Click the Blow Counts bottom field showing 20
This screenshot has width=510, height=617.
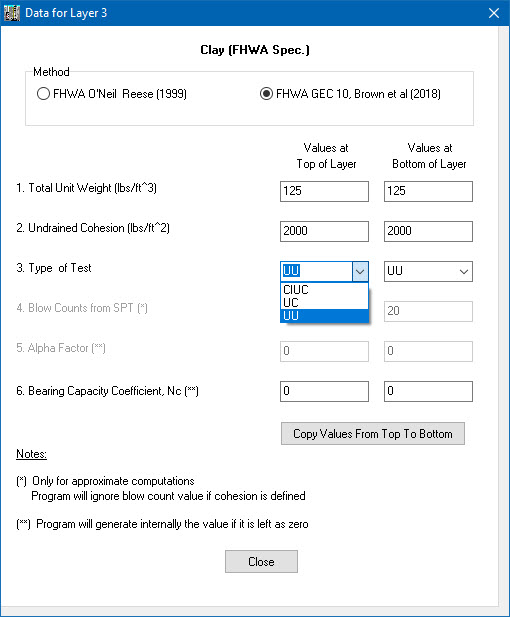click(428, 311)
